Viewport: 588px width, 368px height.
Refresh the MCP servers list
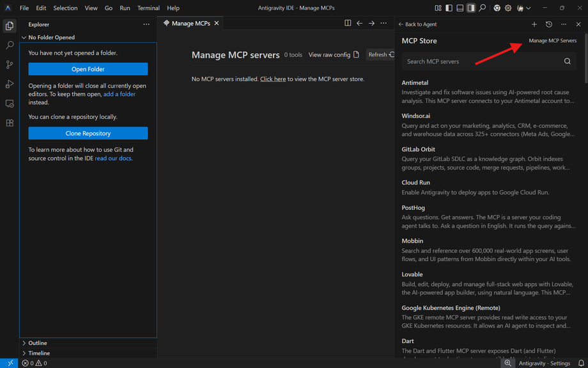(381, 55)
